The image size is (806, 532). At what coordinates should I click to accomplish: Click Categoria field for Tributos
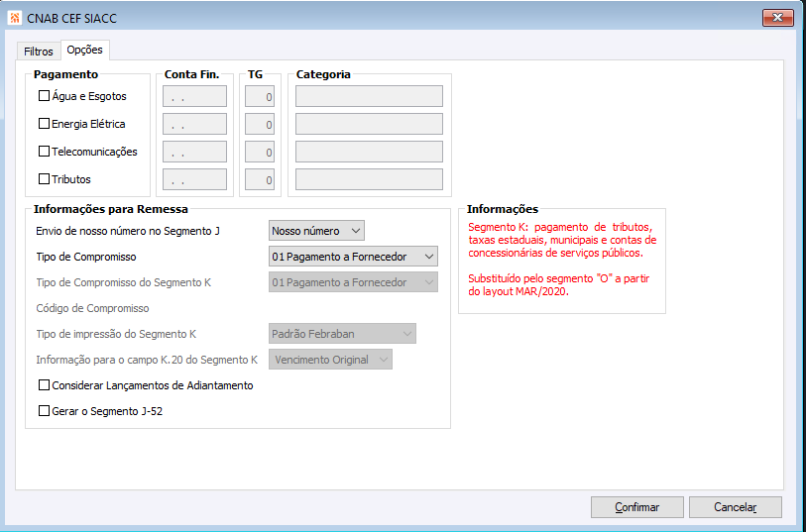point(369,179)
